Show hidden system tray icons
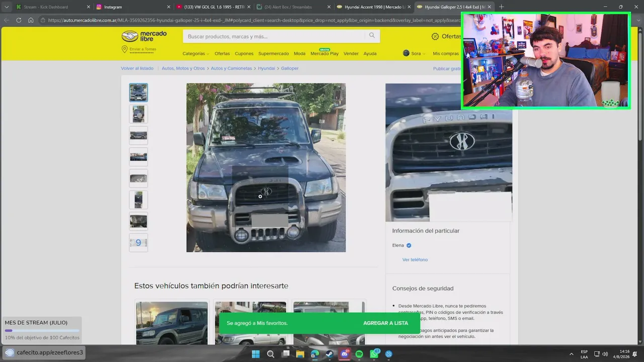The height and width of the screenshot is (362, 644). click(x=571, y=354)
